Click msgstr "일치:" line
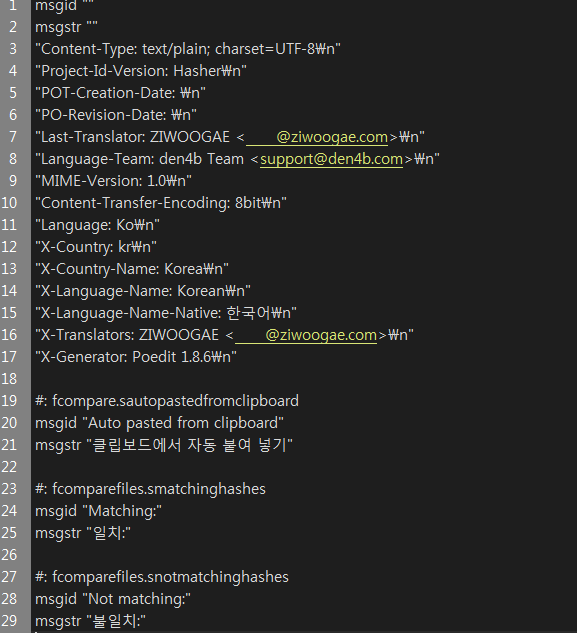Screen dimensions: 577x633 pyautogui.click(x=83, y=533)
